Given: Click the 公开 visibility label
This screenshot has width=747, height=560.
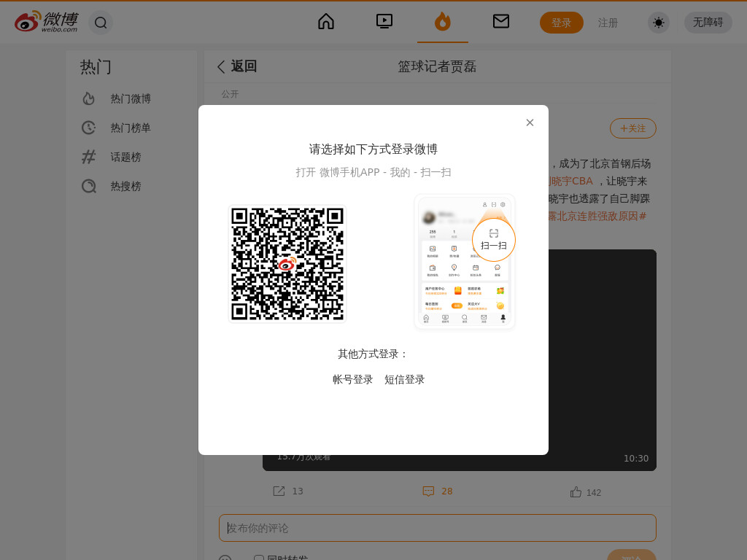Looking at the screenshot, I should point(230,94).
